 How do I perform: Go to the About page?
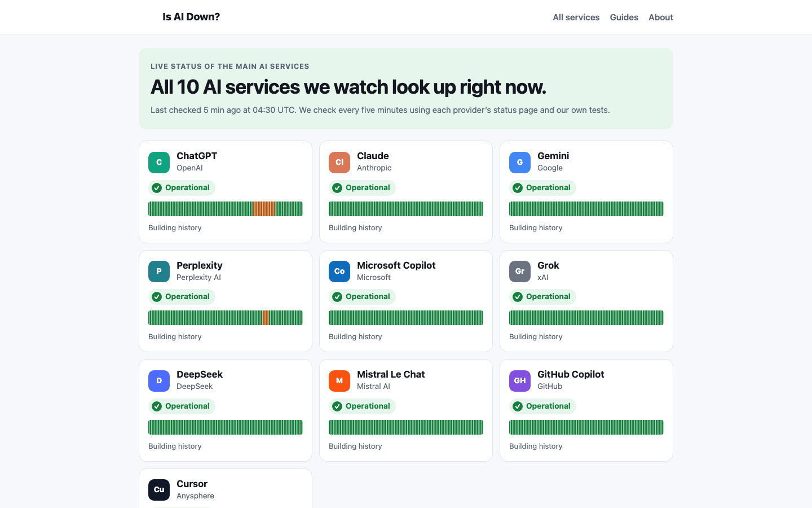tap(661, 17)
